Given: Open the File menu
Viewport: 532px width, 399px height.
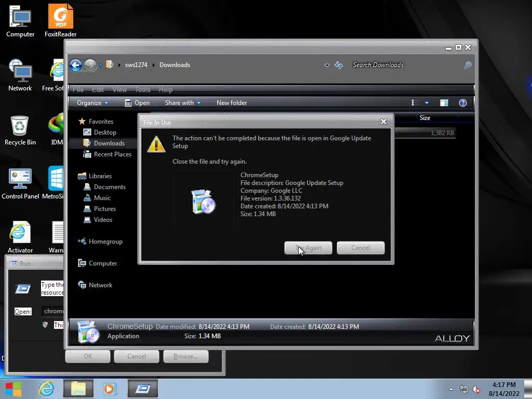Looking at the screenshot, I should tap(78, 90).
